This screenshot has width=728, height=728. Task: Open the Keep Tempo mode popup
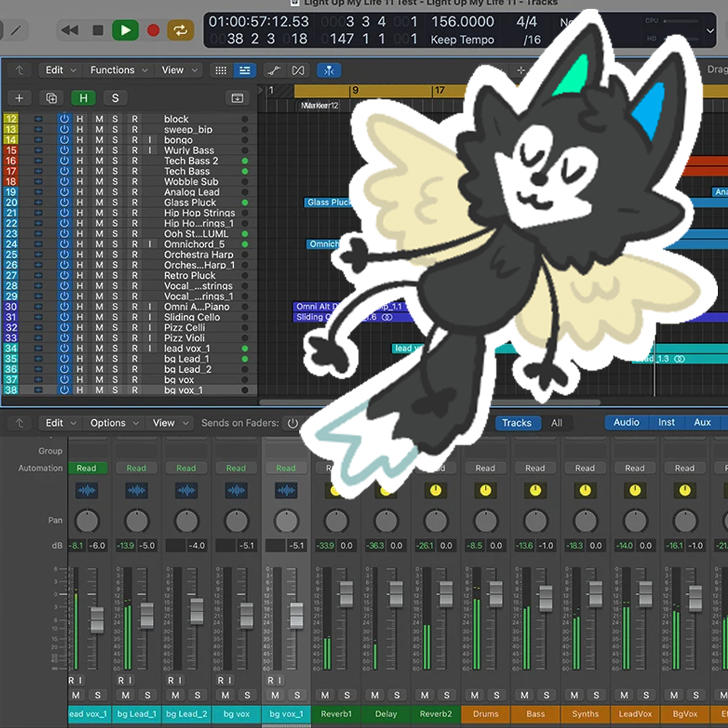(462, 40)
